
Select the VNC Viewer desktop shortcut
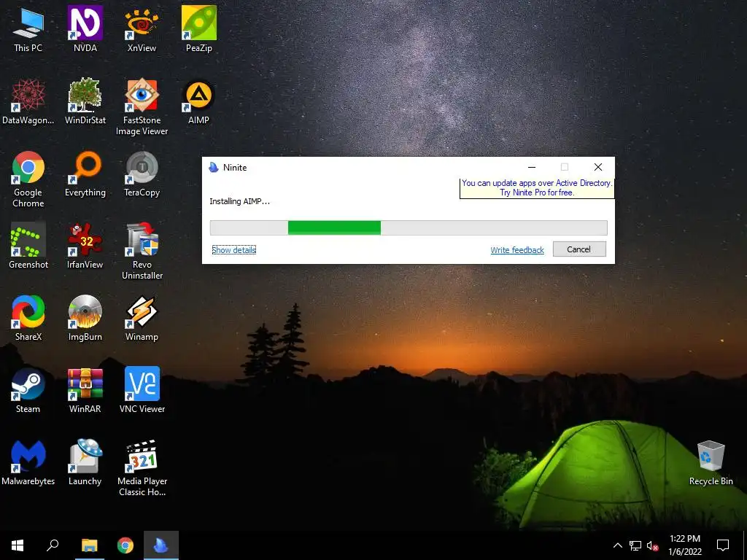pos(142,391)
